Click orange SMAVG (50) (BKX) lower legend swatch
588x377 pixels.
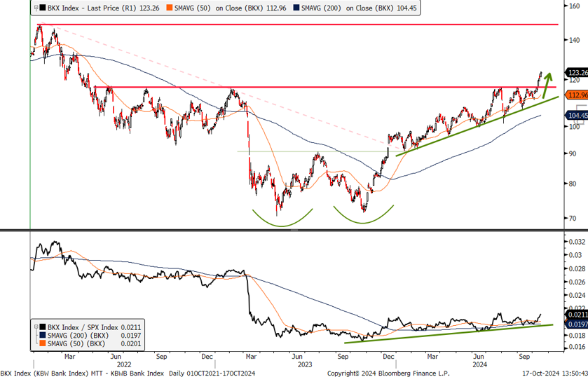(43, 344)
